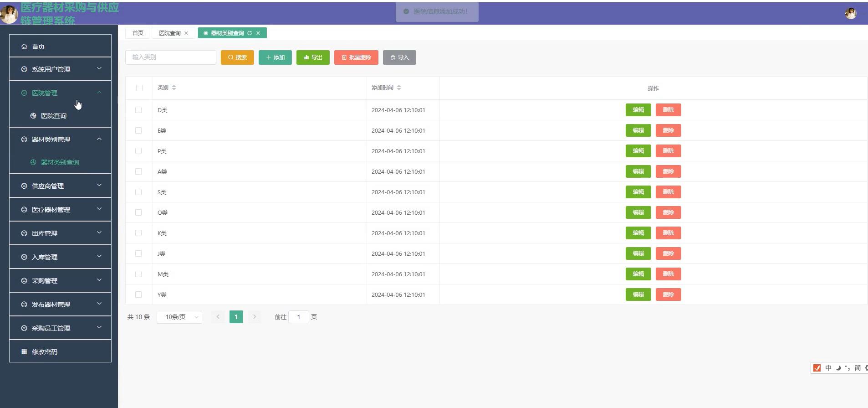Check the D类 row checkbox
This screenshot has height=408, width=868.
tap(138, 110)
